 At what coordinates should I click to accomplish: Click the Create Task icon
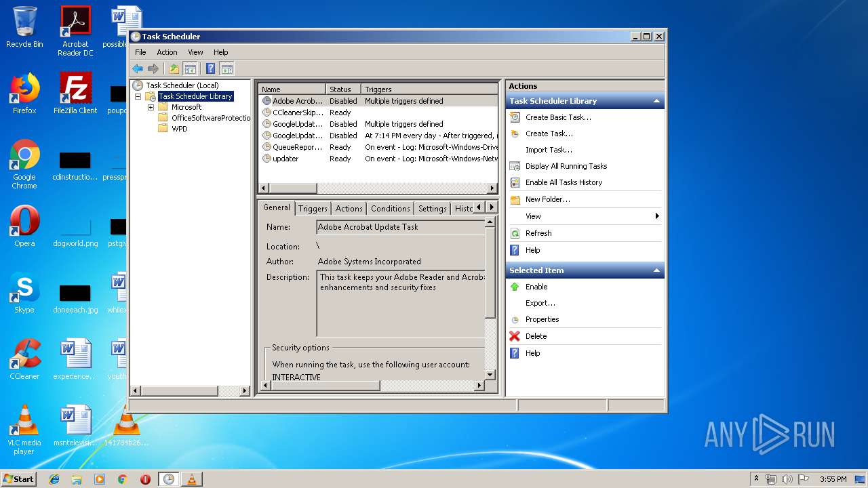point(515,134)
